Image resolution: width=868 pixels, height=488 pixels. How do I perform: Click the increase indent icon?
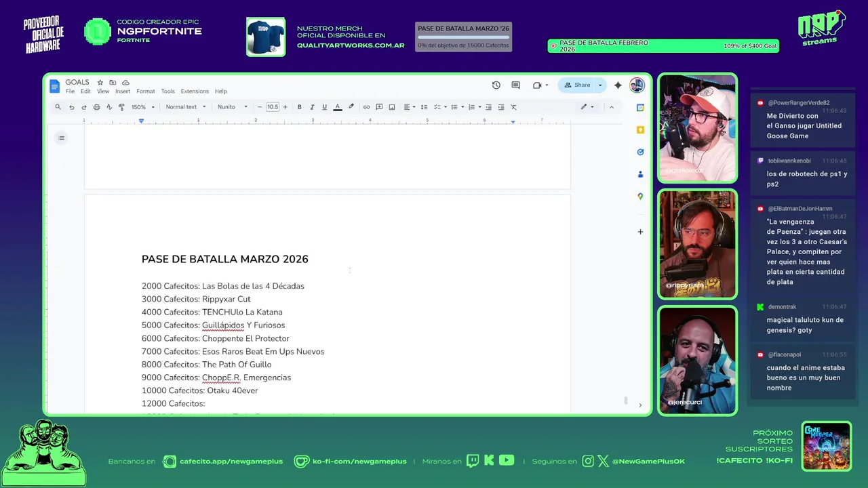(501, 107)
